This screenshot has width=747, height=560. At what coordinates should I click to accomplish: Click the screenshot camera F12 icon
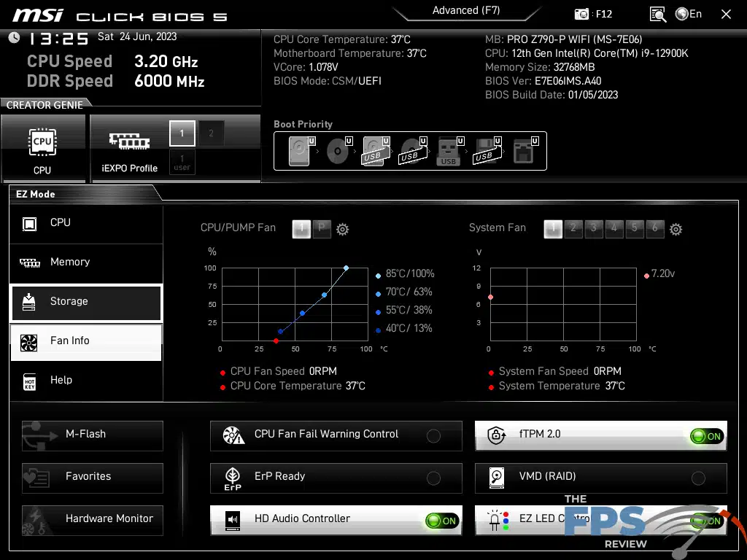pos(581,14)
